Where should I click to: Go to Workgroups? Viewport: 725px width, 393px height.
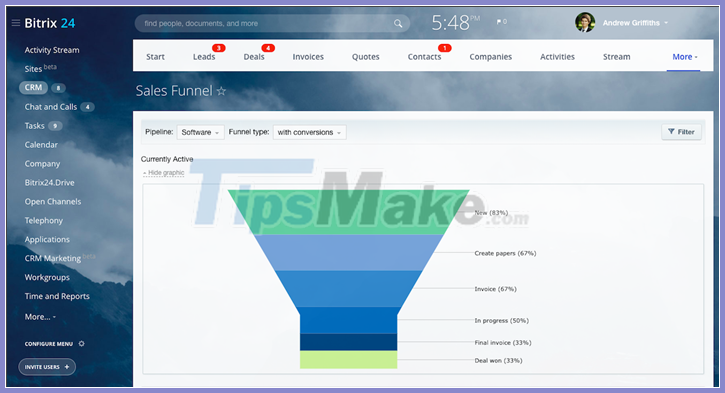point(47,277)
